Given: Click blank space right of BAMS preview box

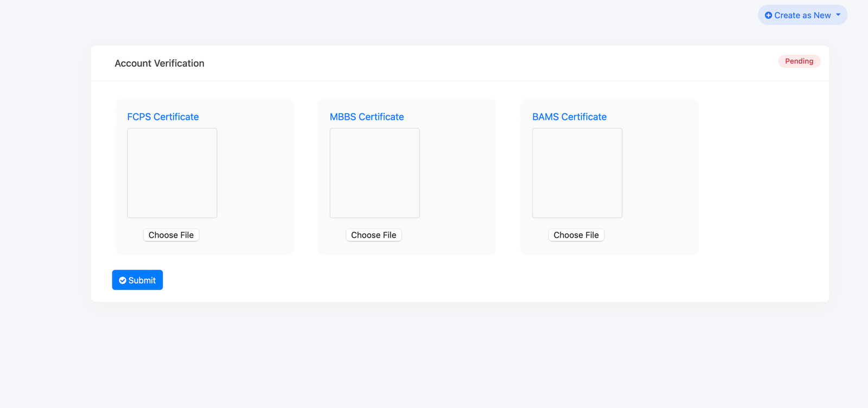Looking at the screenshot, I should [660, 174].
